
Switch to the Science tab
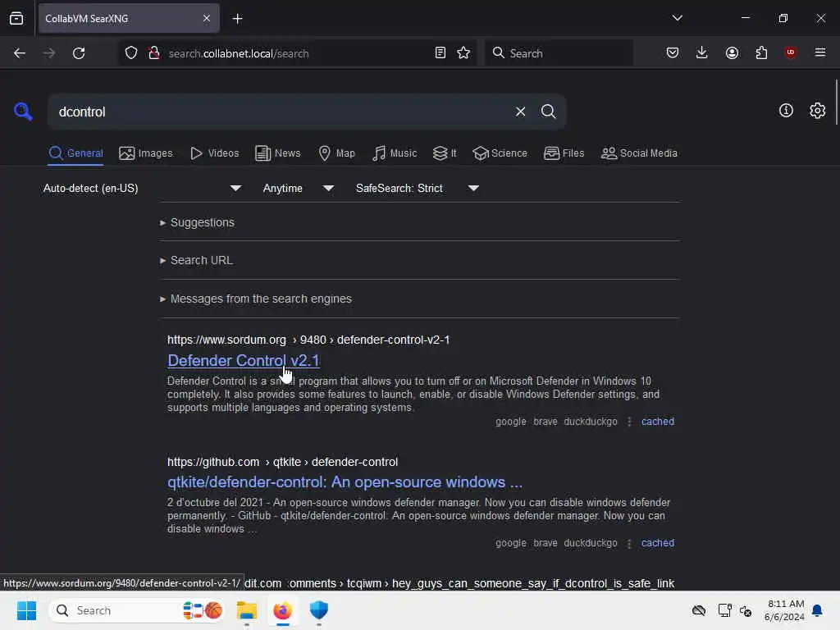point(500,153)
